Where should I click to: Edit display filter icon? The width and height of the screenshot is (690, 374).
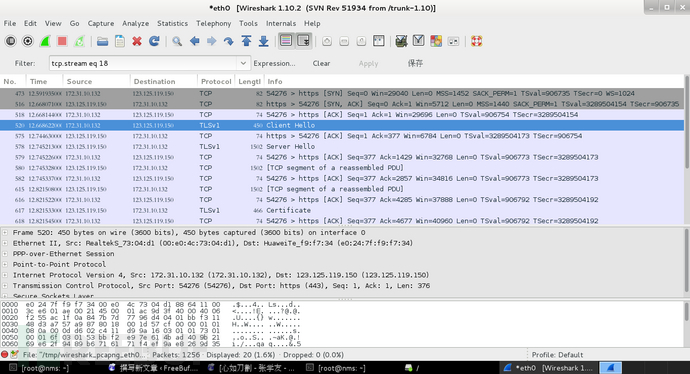418,41
